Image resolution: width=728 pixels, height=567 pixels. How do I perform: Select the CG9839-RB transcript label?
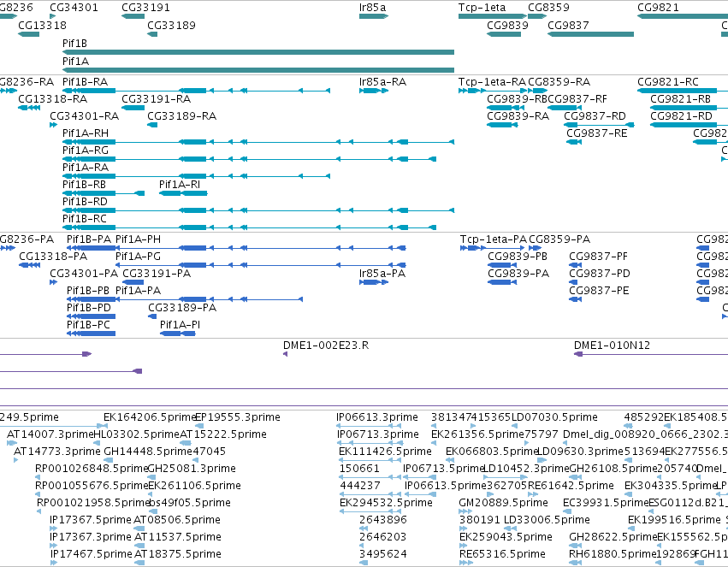(518, 99)
